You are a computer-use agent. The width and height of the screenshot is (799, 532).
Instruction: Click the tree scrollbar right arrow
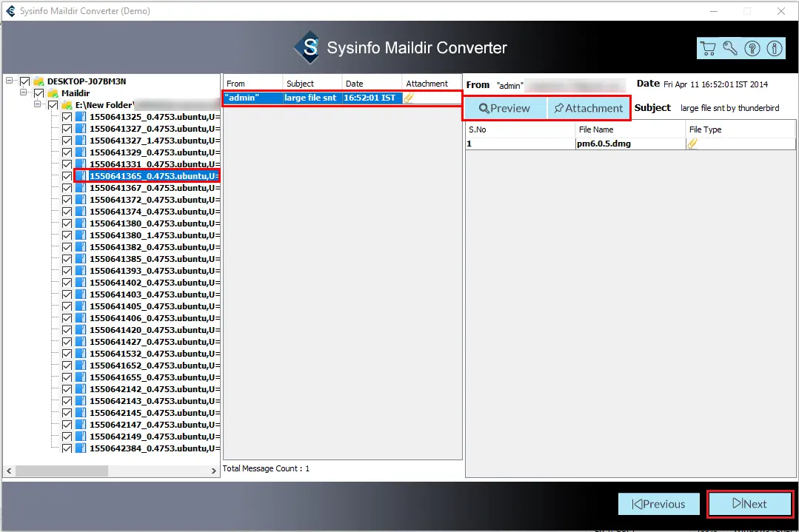click(x=214, y=471)
